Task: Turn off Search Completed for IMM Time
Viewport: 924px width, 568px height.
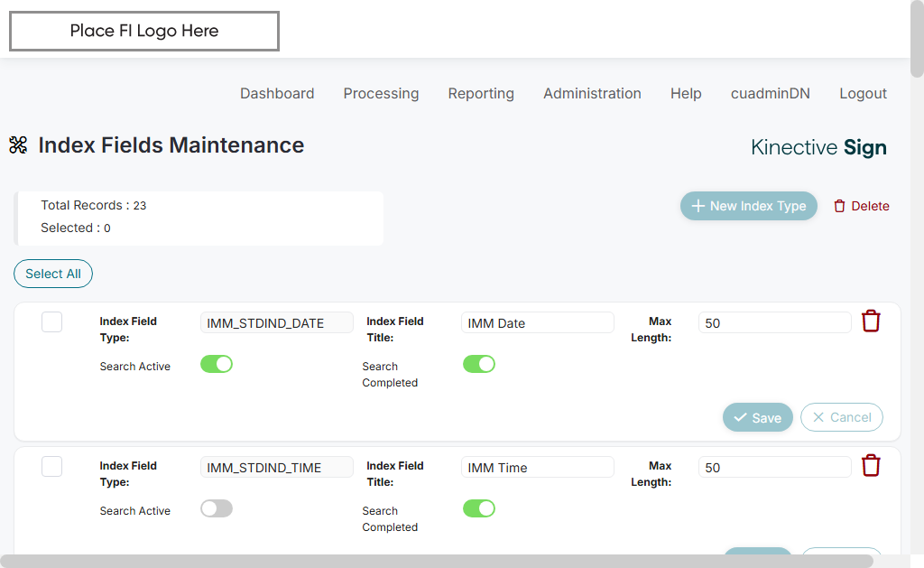Action: pyautogui.click(x=479, y=508)
